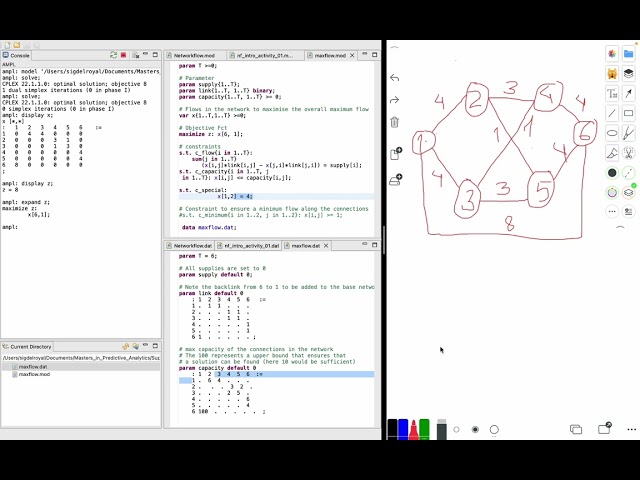This screenshot has height=480, width=640.
Task: Open the Photos library icon in whiteboard toolbar
Action: coord(612,54)
